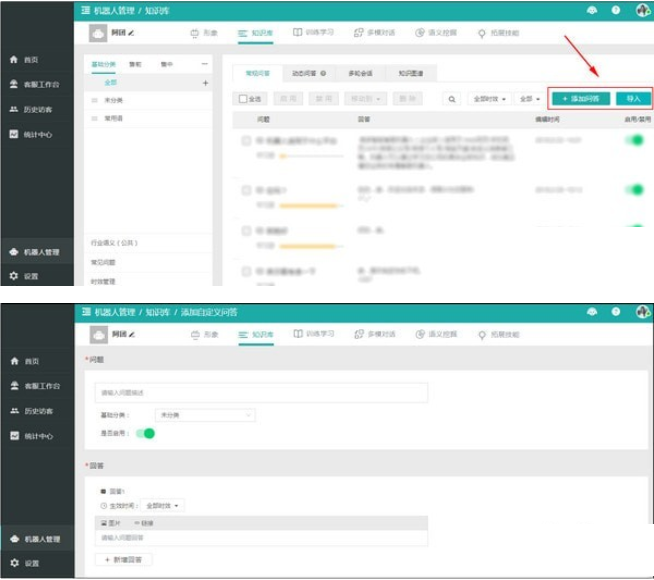Insert 链接 link in answer editor
The width and height of the screenshot is (654, 580).
(x=144, y=523)
